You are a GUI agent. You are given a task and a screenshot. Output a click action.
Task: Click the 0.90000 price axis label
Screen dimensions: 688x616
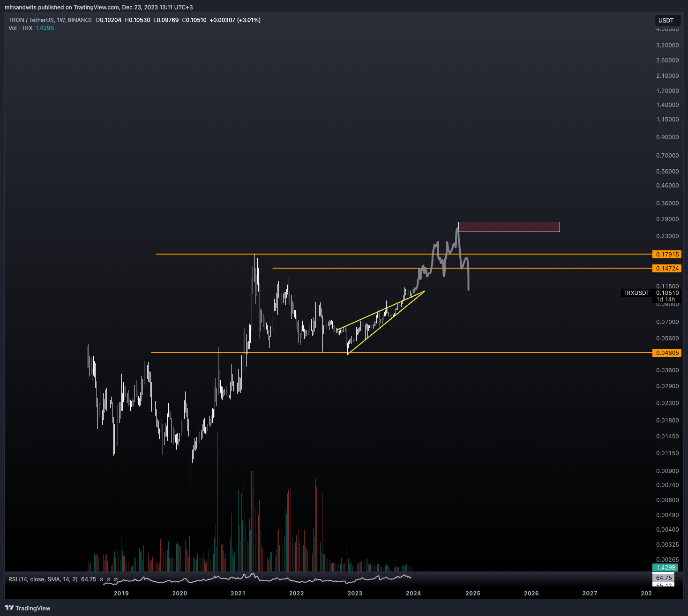[x=667, y=137]
